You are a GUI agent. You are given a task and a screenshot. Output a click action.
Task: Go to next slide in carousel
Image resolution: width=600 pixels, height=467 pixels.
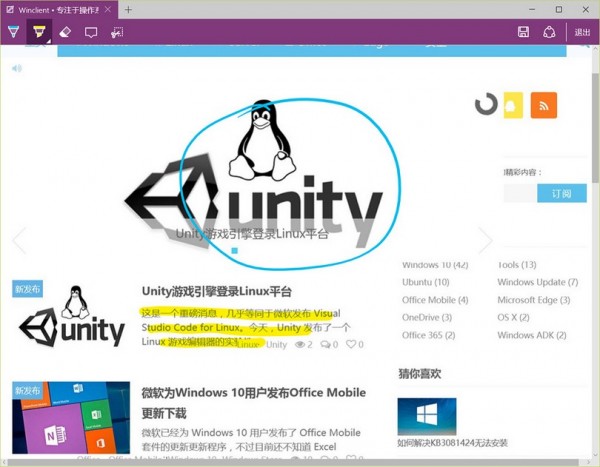point(485,240)
